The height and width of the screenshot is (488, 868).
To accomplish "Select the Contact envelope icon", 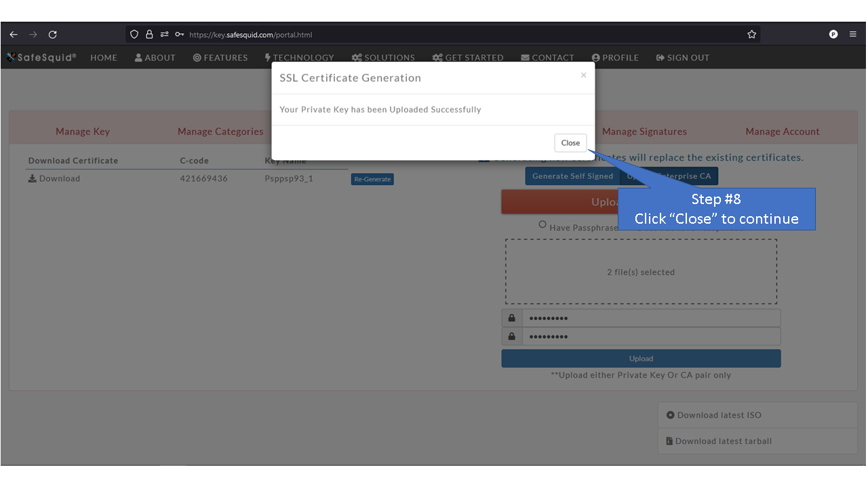I will [x=525, y=58].
